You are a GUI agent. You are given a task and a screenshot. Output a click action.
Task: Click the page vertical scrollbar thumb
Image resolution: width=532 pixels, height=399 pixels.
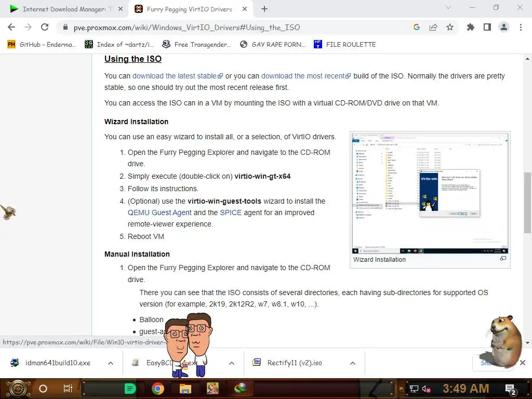tap(527, 203)
